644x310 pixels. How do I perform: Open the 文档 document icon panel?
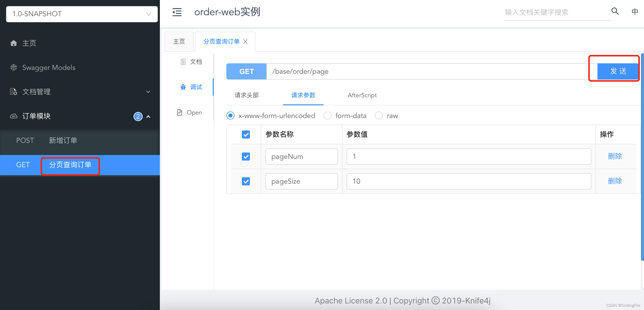[183, 62]
